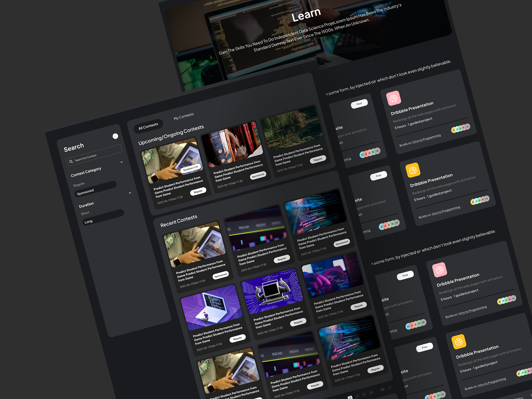Click the search magnifier icon in the sidebar
Screen dimensions: 532x399
(x=71, y=161)
